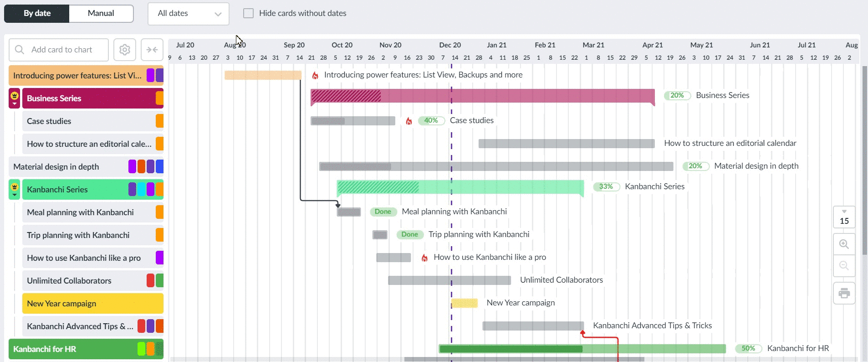Screen dimensions: 868x362
Task: Select New Year campaign card row
Action: tap(93, 304)
